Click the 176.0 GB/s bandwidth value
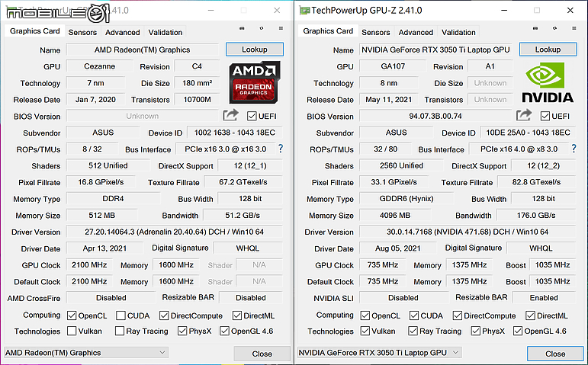Screen dimensions: 588x365 click(536, 216)
